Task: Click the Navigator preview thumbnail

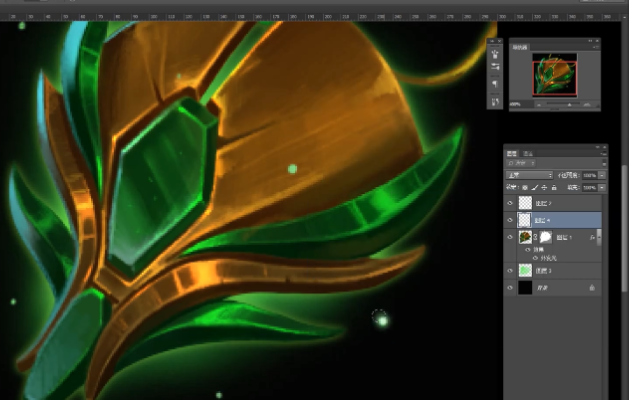Action: click(555, 75)
